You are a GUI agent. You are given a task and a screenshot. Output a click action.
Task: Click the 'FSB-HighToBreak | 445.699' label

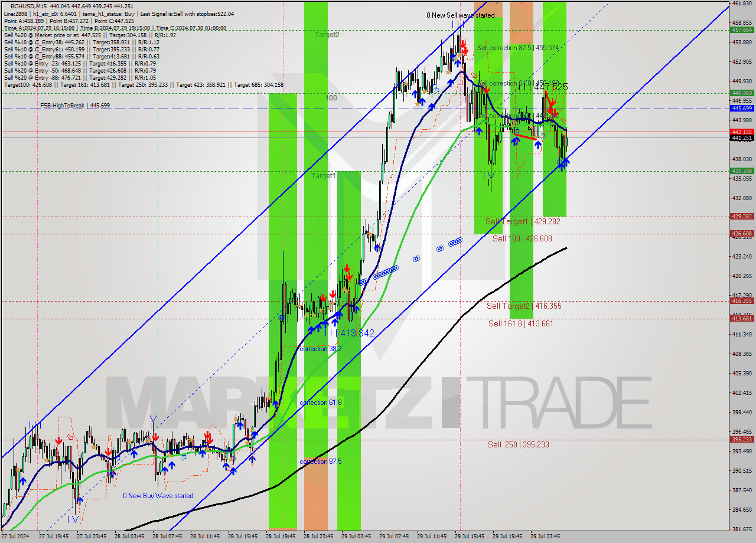point(75,105)
